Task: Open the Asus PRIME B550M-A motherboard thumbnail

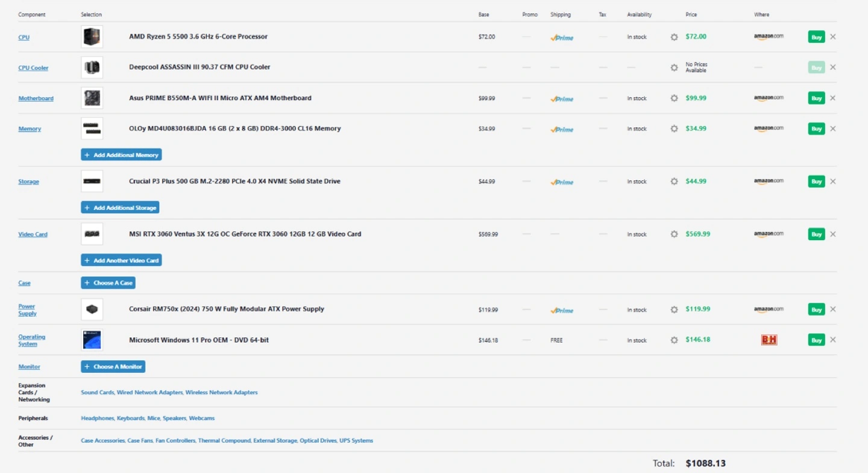Action: coord(92,98)
